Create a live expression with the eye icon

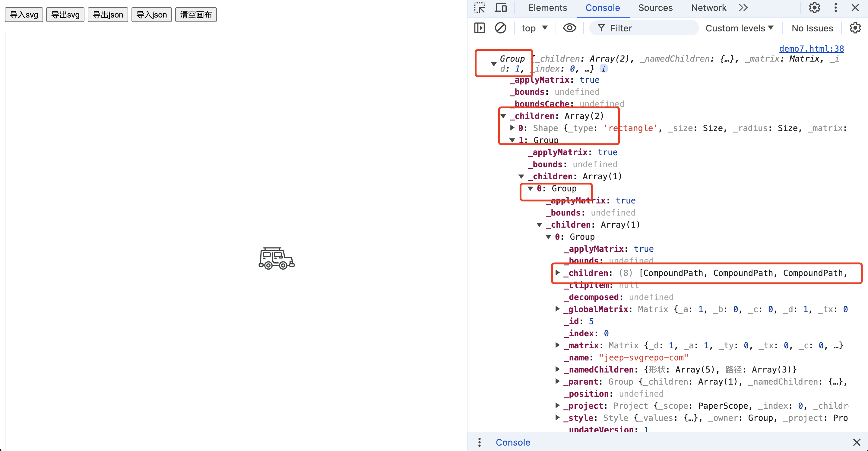[x=569, y=28]
